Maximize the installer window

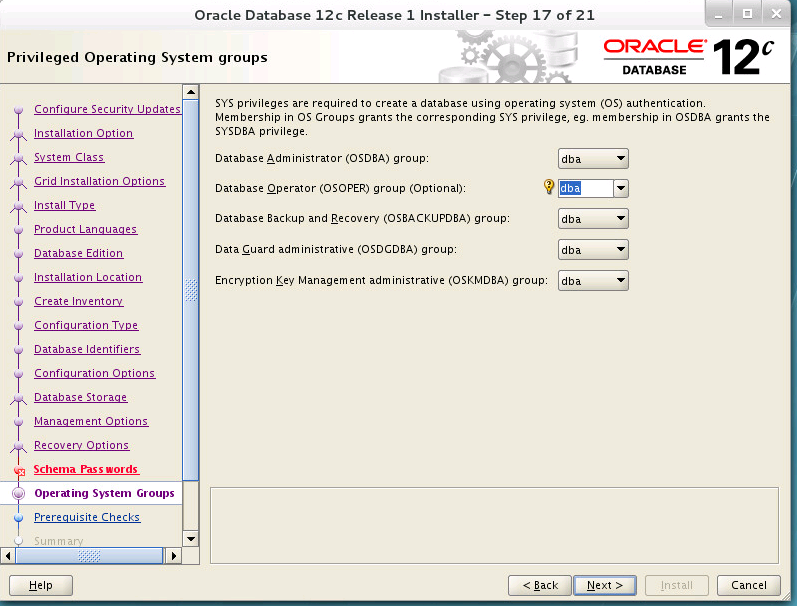pos(747,14)
